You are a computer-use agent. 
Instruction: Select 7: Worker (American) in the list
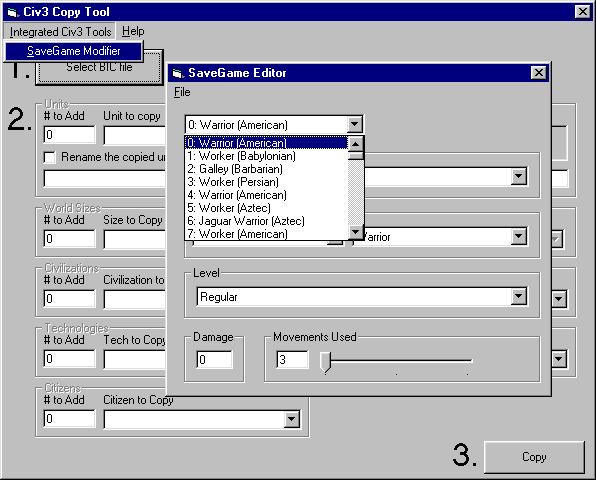coord(266,233)
